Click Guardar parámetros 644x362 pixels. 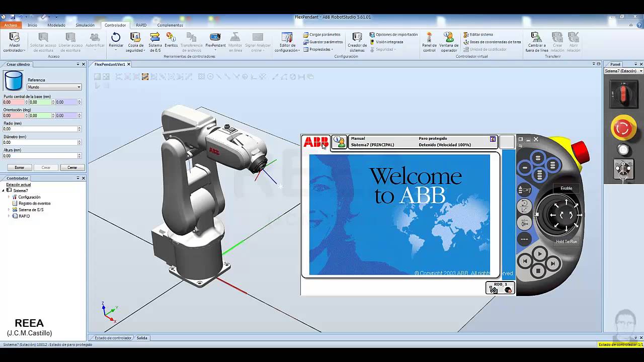(324, 42)
